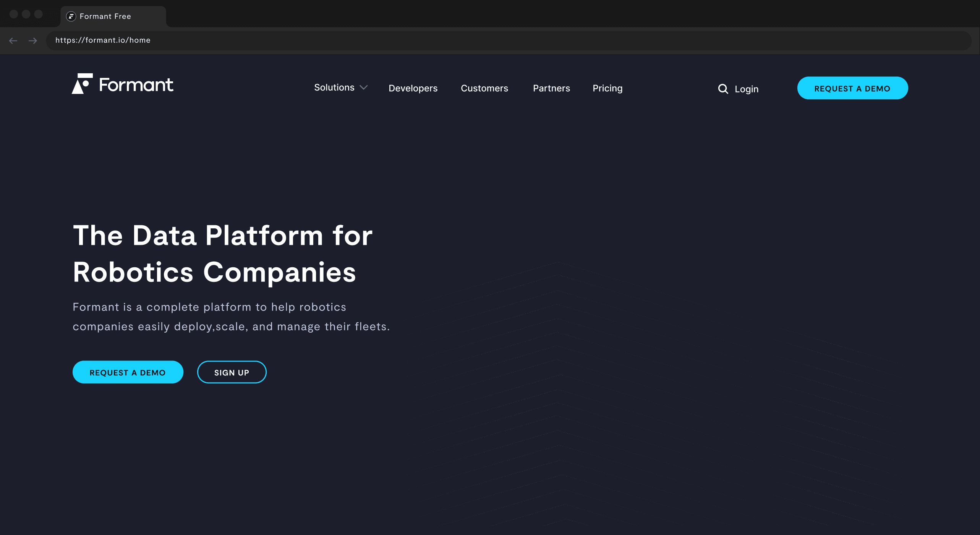Screen dimensions: 980x535
Task: Click the Sign Up button
Action: point(232,372)
